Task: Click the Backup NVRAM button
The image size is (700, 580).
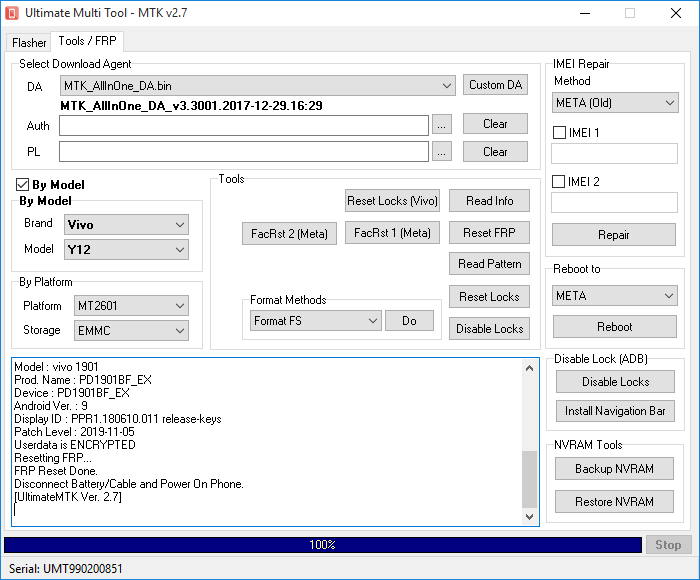Action: (x=614, y=469)
